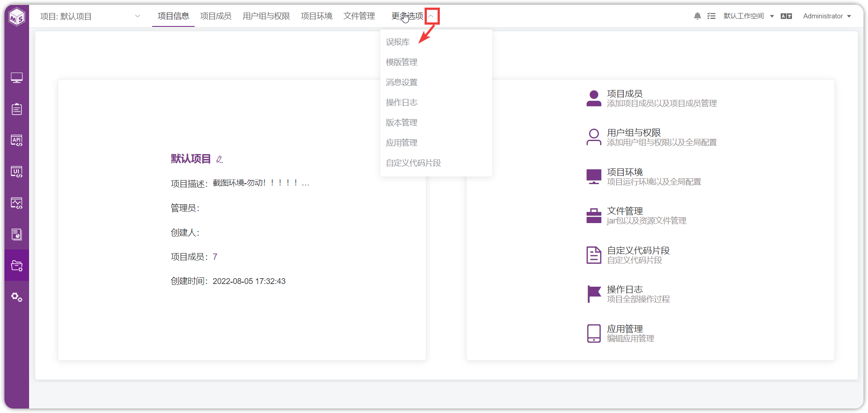Screen dimensions: 868x413
Task: Expand the 项目: 默认项目 project selector
Action: pyautogui.click(x=90, y=16)
